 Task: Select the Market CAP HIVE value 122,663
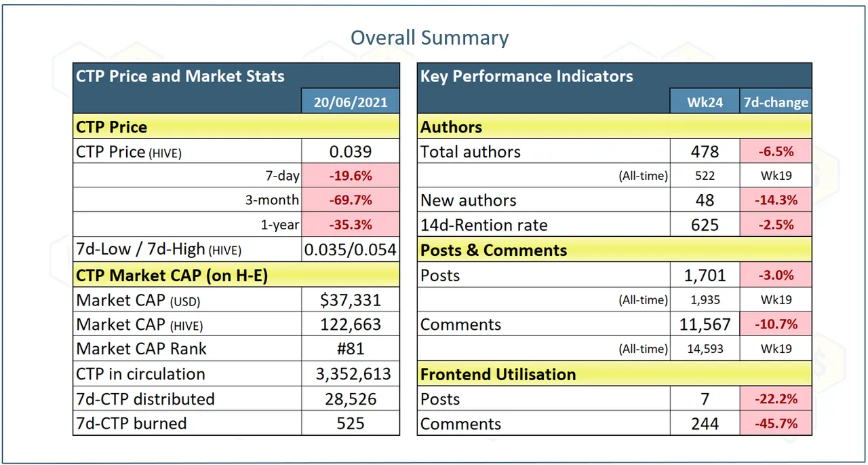coord(351,324)
